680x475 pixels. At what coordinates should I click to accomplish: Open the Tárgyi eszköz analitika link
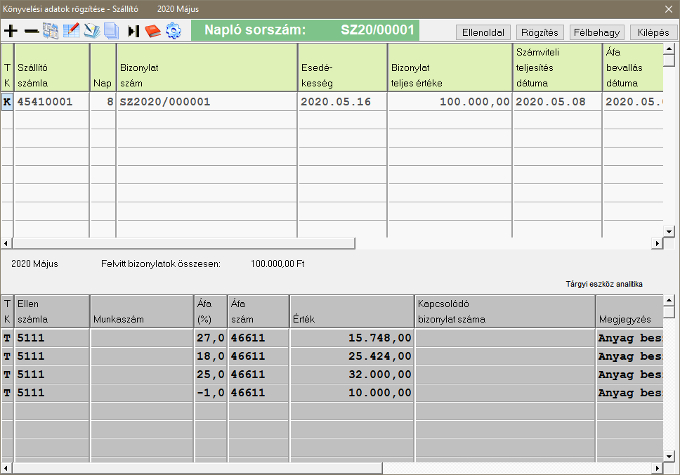click(604, 284)
